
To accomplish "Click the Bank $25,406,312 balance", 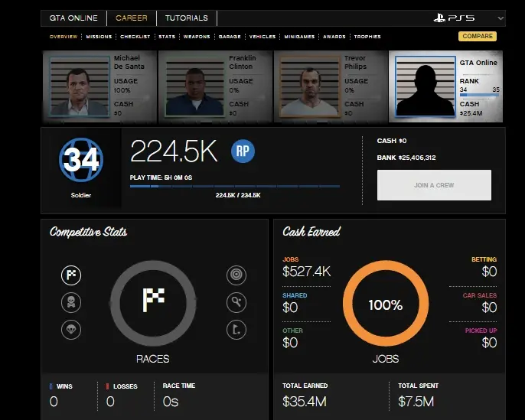I will point(406,158).
